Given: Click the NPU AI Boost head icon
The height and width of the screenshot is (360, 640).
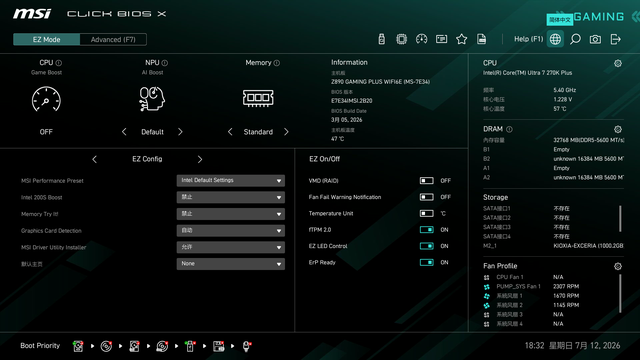Looking at the screenshot, I should (152, 99).
